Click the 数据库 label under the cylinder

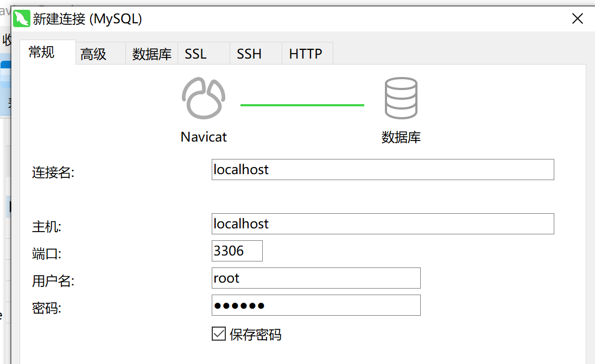tap(401, 137)
